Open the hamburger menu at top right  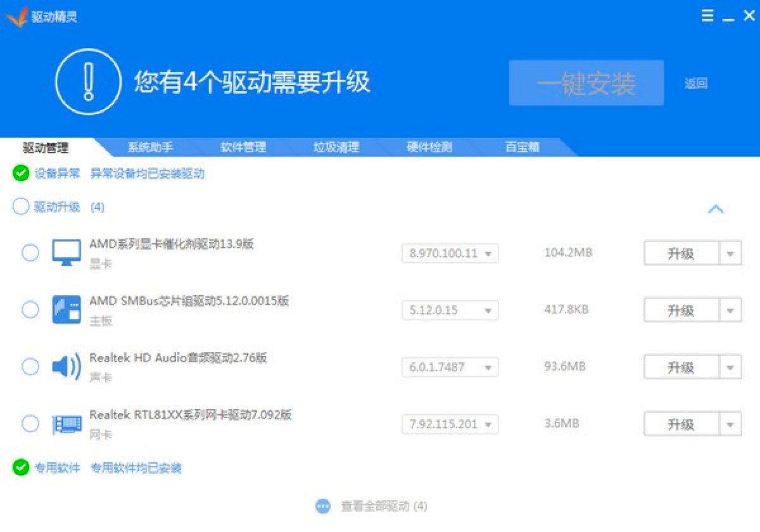click(707, 15)
